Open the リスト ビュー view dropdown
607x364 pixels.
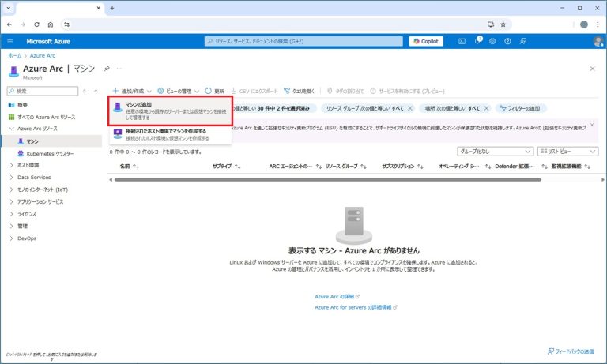(x=567, y=151)
